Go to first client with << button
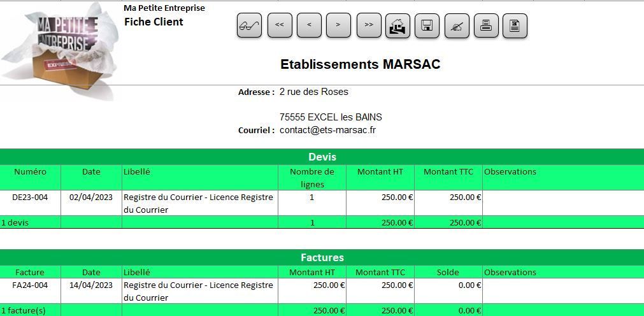The image size is (644, 316). coord(280,25)
